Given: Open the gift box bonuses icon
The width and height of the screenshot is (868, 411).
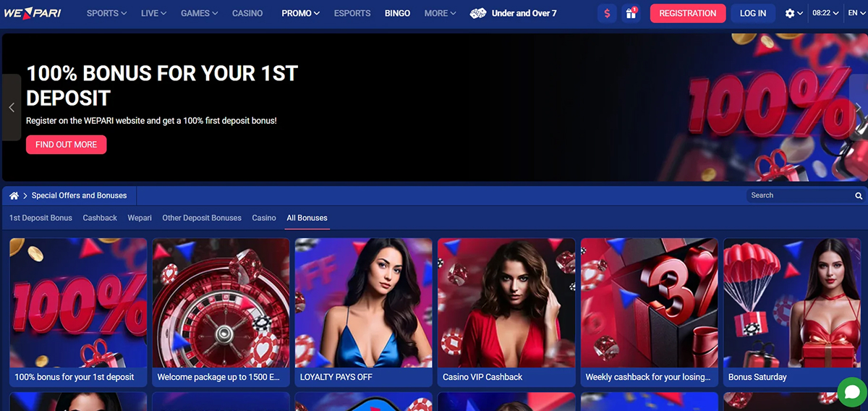Looking at the screenshot, I should click(x=631, y=13).
